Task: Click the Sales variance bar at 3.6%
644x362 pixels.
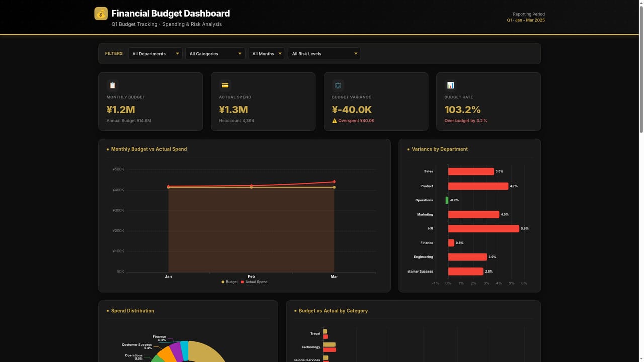Action: click(x=471, y=171)
